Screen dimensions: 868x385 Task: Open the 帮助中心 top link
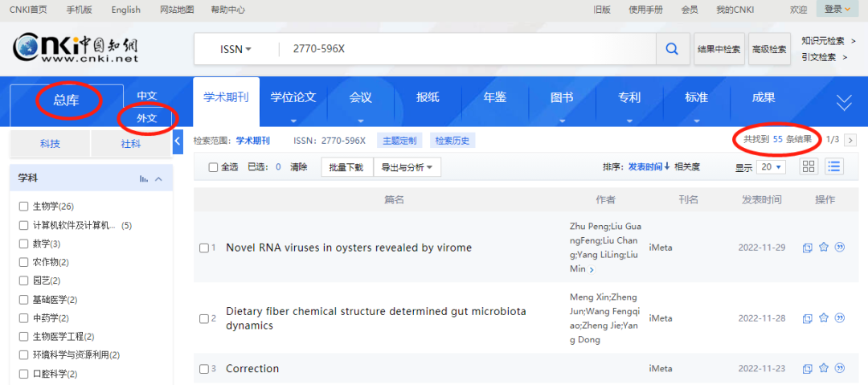(228, 10)
